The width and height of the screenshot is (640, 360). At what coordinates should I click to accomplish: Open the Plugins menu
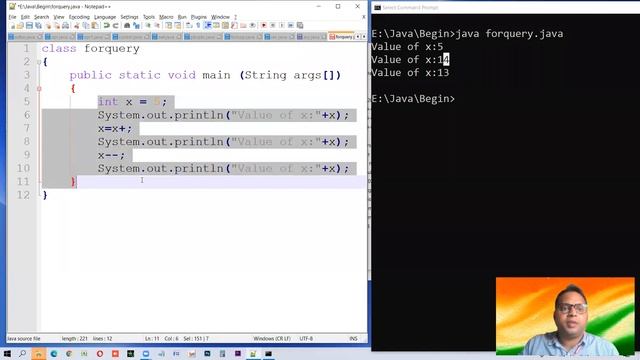point(199,17)
